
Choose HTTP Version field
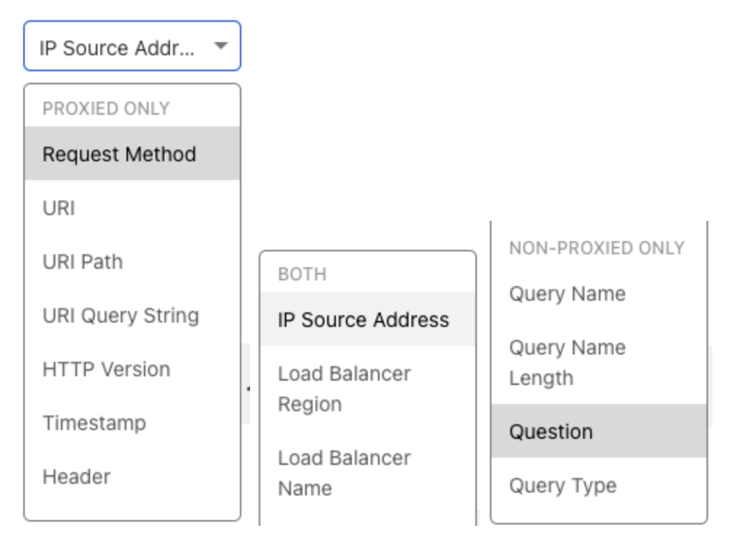tap(106, 370)
